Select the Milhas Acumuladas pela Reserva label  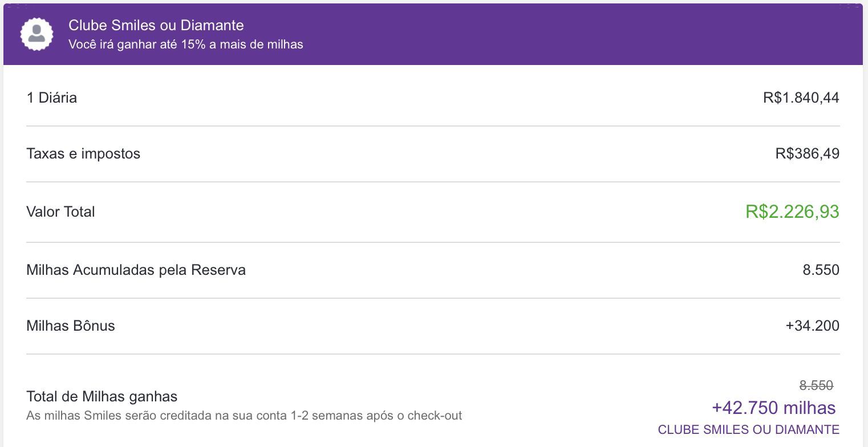(136, 270)
